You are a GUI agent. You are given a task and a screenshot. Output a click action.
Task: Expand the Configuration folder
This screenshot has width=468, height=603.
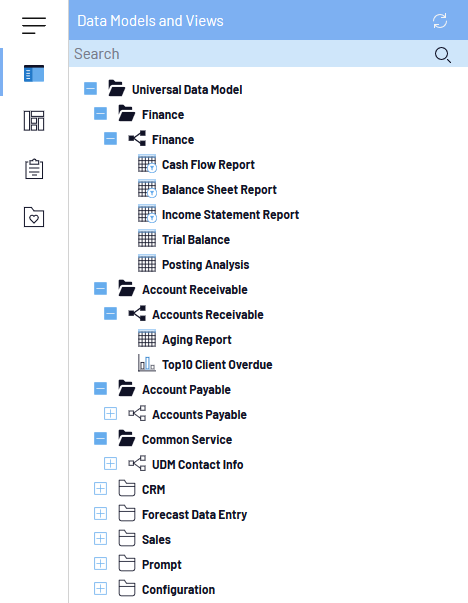(100, 589)
